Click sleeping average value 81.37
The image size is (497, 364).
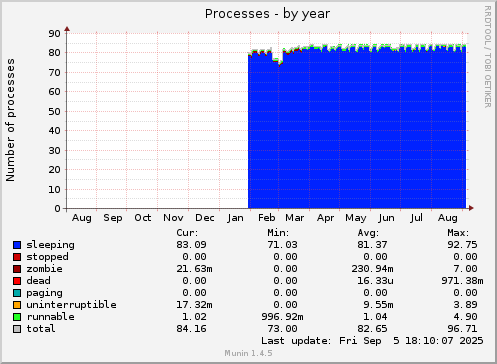372,245
